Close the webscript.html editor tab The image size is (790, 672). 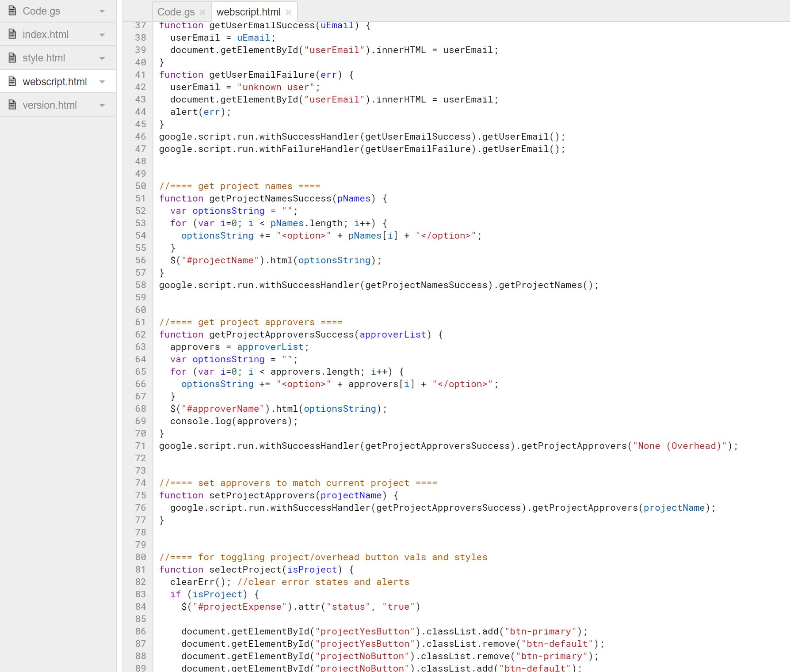tap(289, 12)
